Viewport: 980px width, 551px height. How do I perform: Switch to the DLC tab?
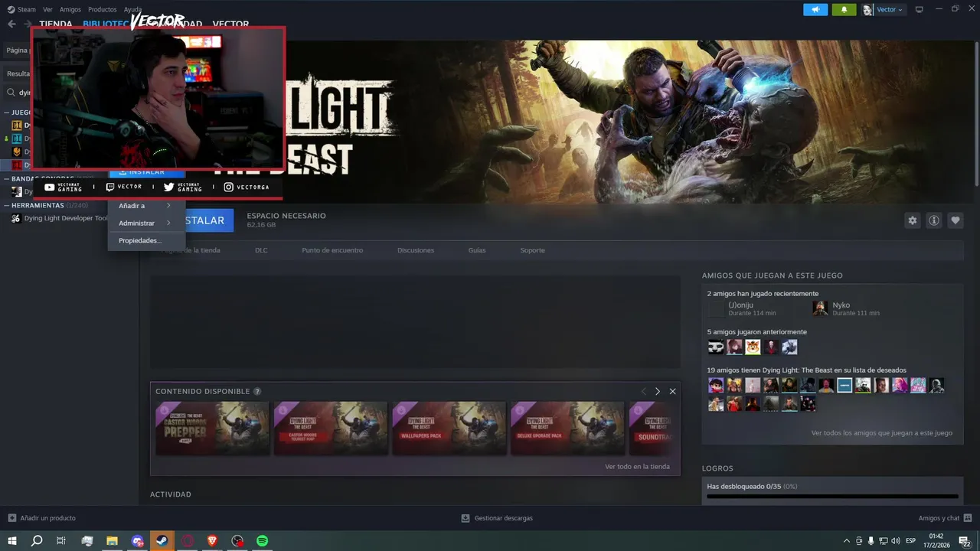click(261, 250)
